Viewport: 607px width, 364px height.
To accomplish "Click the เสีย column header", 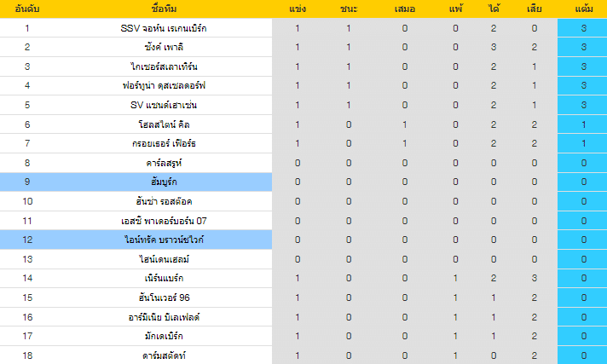I will pos(535,9).
